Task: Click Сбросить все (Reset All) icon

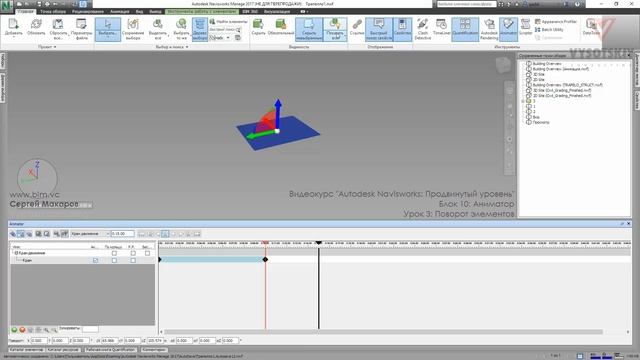Action: (x=58, y=29)
